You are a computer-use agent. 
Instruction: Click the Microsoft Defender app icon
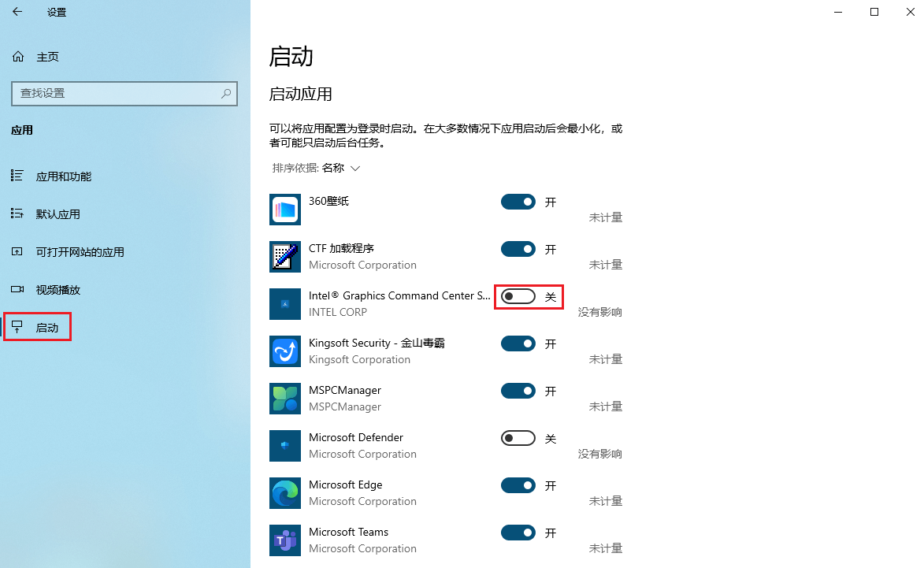(284, 445)
